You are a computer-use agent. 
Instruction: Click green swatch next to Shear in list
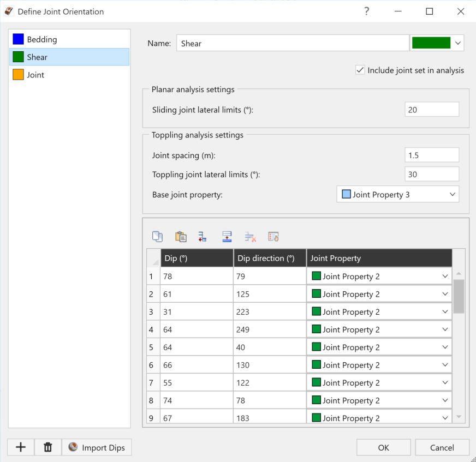[x=18, y=57]
